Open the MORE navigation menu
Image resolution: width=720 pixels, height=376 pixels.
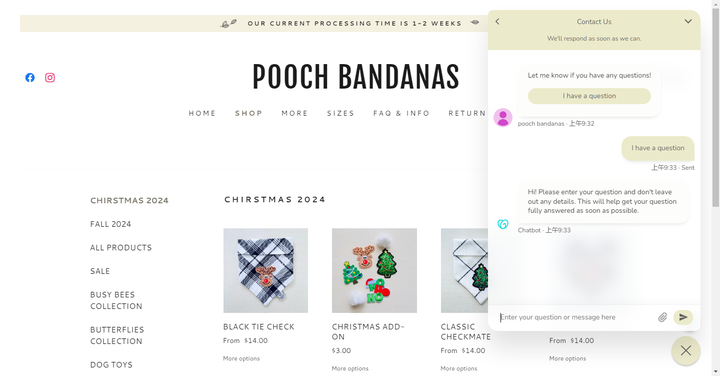(295, 113)
